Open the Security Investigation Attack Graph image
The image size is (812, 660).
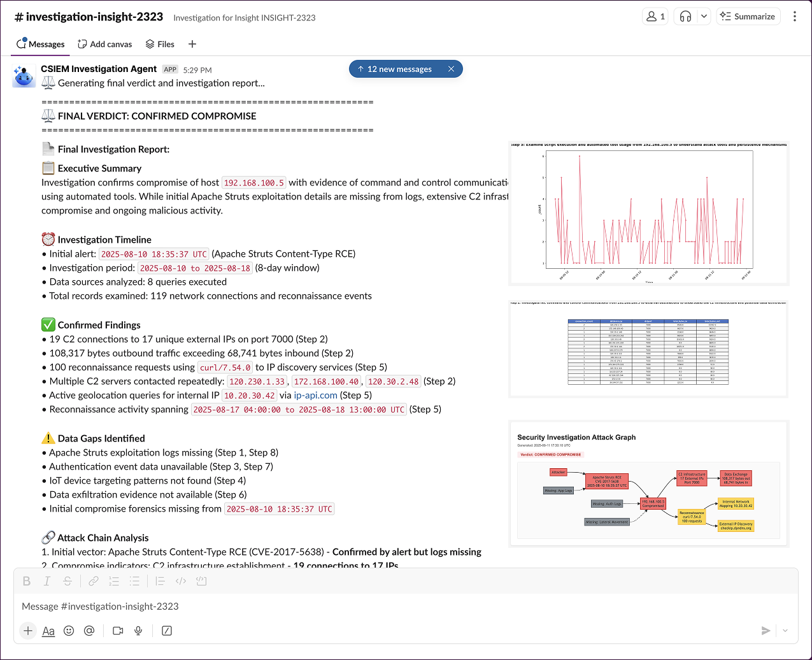[x=649, y=484]
